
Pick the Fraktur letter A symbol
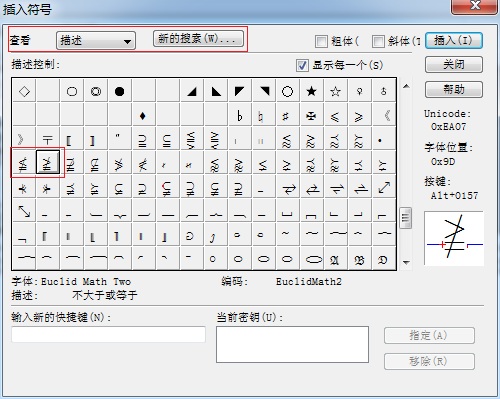coord(335,259)
